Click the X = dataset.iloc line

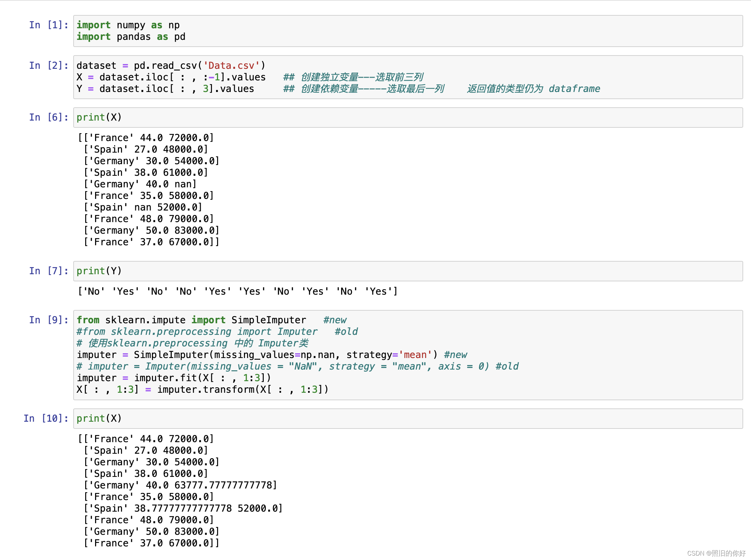(171, 77)
